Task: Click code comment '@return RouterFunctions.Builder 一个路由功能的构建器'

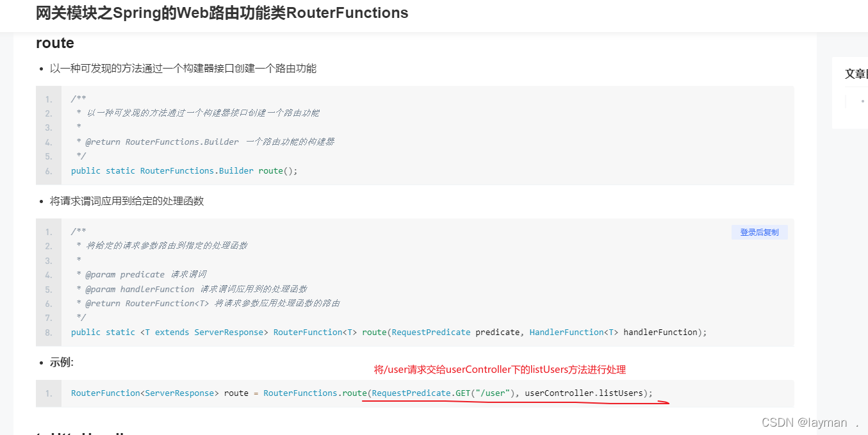Action: [209, 142]
